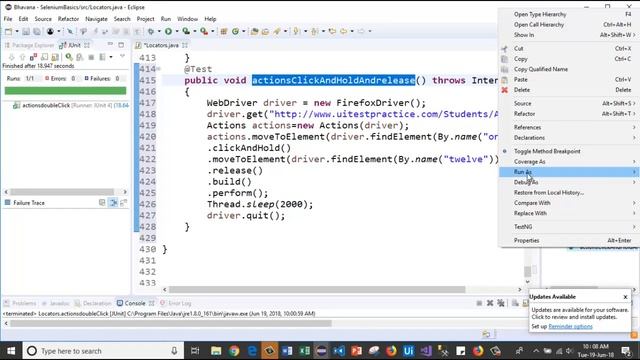
Task: Expand the Declarations submenu arrow
Action: (x=634, y=138)
